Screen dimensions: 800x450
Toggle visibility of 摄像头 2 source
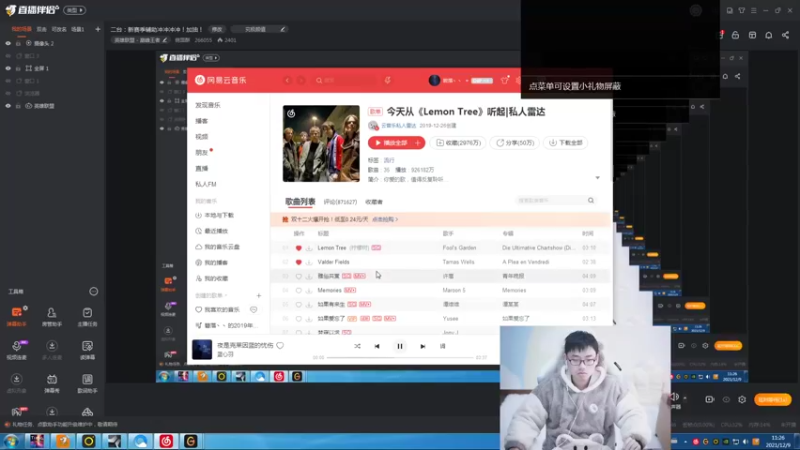click(8, 43)
